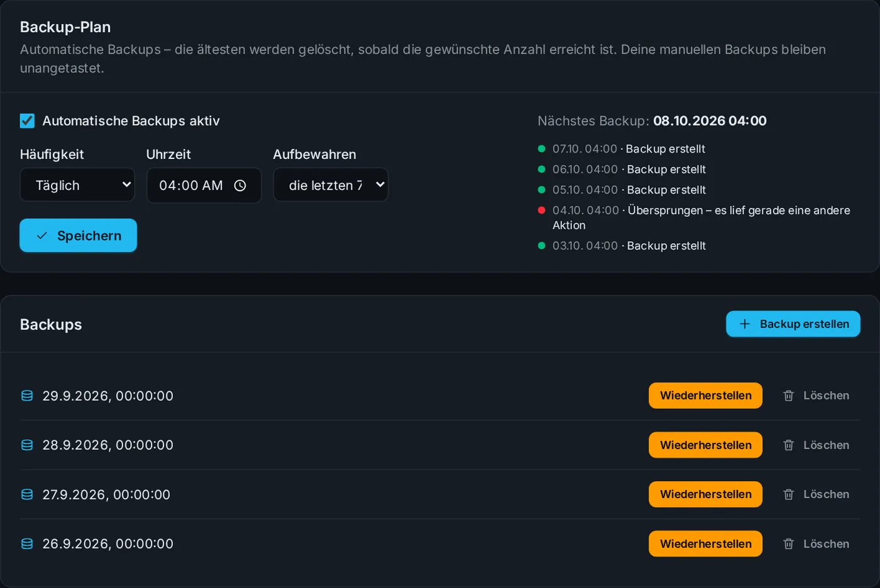Screen dimensions: 880x588
Task: Click the Backup erstellen button
Action: [793, 324]
